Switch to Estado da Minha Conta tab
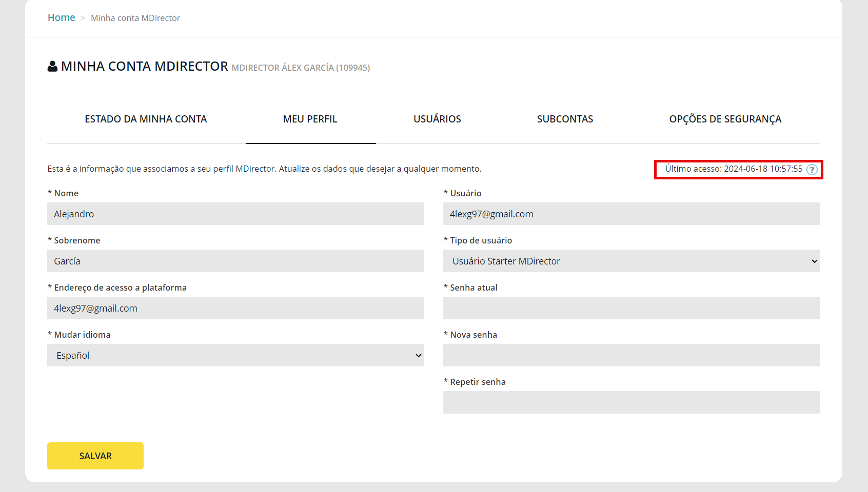 146,119
